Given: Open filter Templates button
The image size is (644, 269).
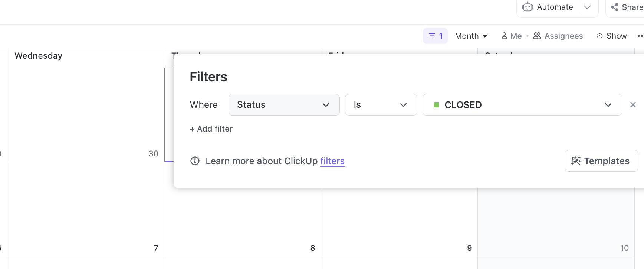Looking at the screenshot, I should (x=601, y=161).
